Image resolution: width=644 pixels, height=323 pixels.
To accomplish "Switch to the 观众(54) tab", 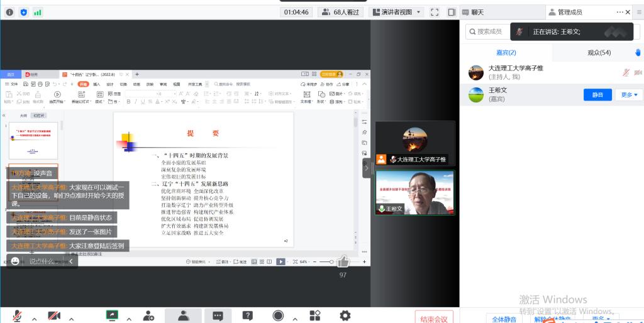I will pyautogui.click(x=599, y=53).
